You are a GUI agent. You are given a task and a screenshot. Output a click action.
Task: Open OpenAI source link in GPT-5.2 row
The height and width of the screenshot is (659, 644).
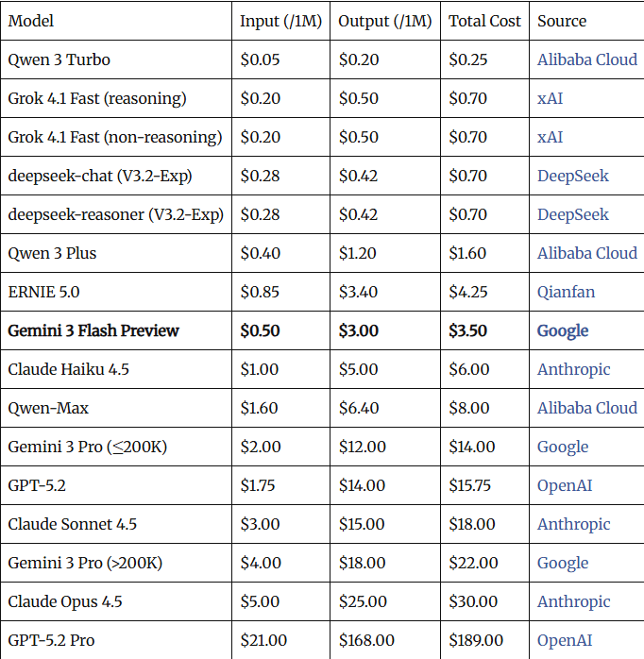[x=567, y=485]
